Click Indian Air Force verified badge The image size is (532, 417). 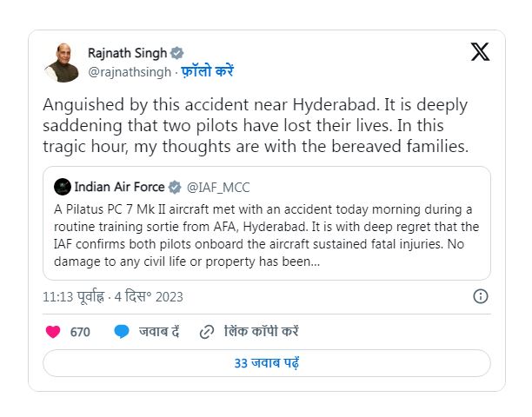click(x=174, y=187)
